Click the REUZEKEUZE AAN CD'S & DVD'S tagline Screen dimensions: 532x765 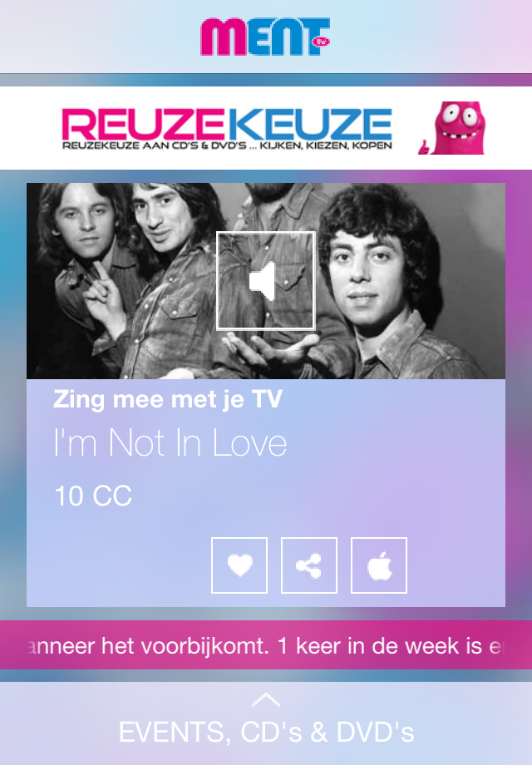(x=227, y=146)
